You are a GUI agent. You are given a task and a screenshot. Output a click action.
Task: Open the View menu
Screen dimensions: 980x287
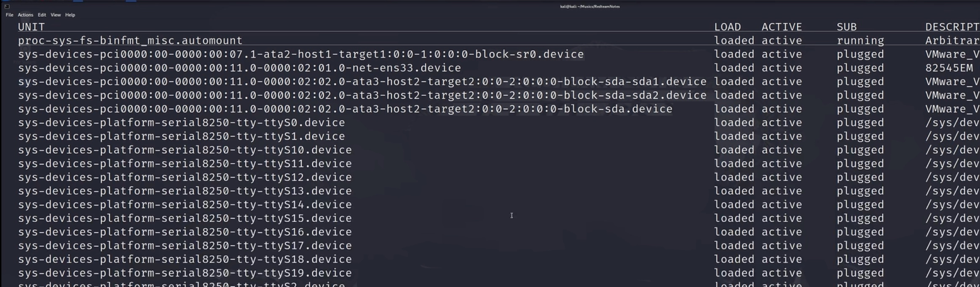56,15
